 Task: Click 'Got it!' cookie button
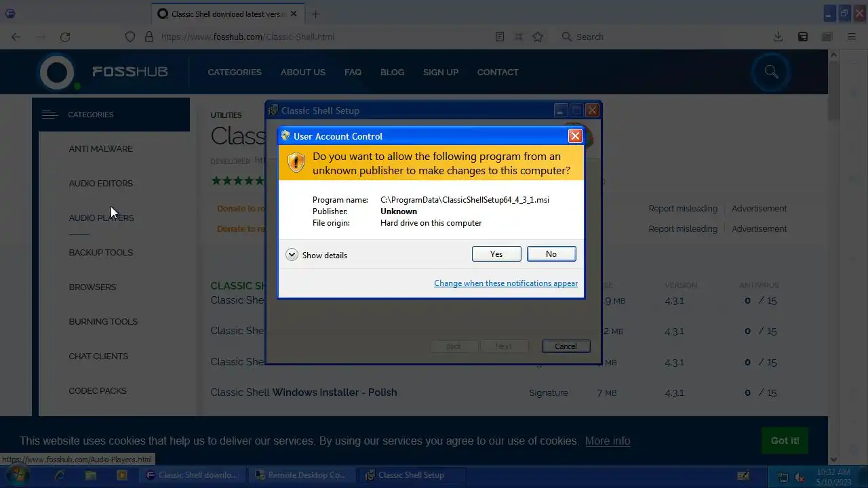click(785, 441)
